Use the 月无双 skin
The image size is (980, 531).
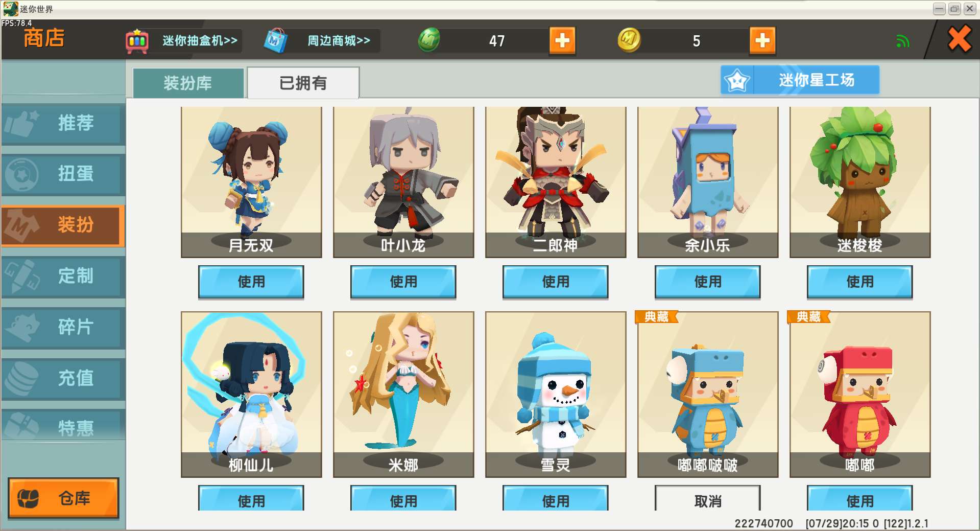click(x=251, y=282)
